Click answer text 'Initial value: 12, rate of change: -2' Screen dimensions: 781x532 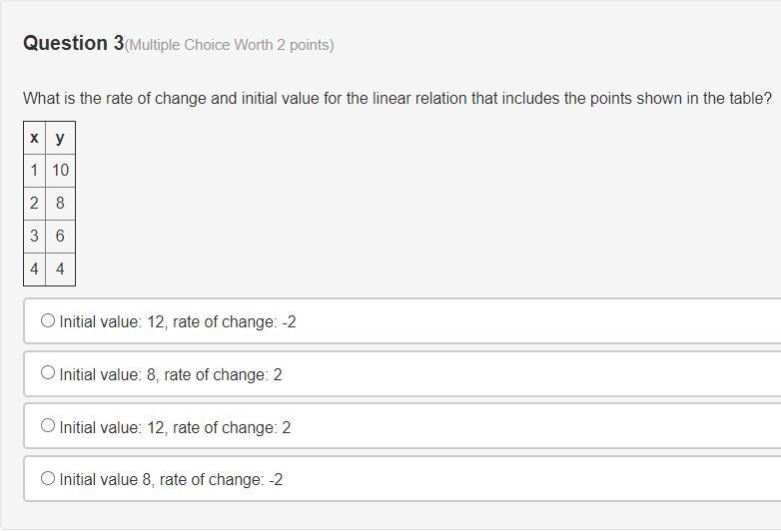[x=178, y=322]
